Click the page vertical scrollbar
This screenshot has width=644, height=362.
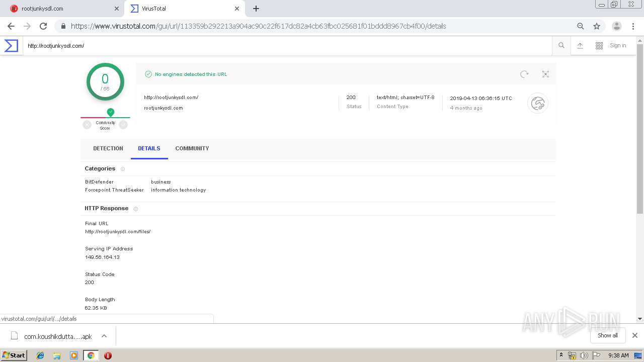coord(640,129)
